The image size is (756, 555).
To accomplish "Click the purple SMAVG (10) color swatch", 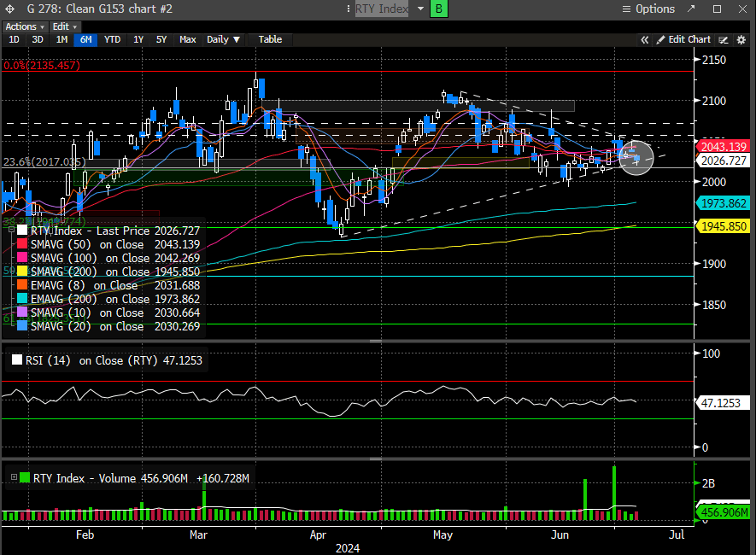I will 22,313.
